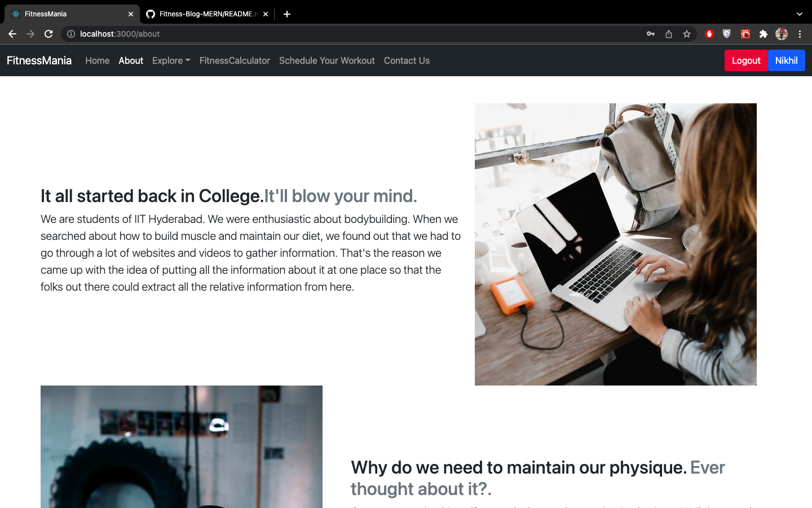Open Schedule Your Workout page
This screenshot has width=812, height=508.
coord(326,60)
